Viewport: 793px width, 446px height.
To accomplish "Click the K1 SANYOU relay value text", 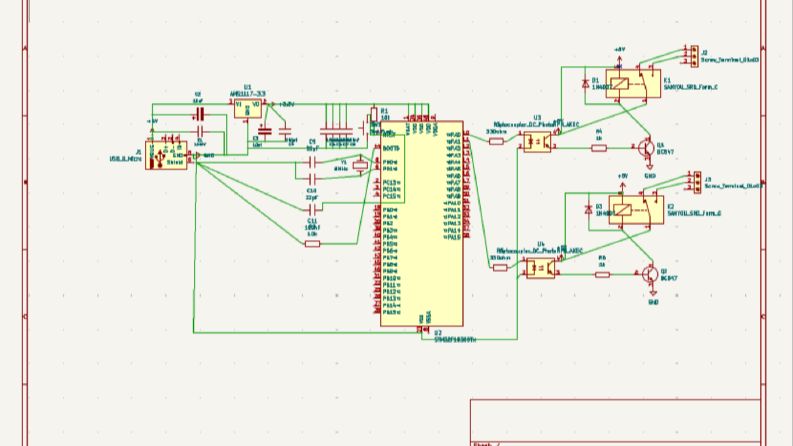I will point(690,87).
